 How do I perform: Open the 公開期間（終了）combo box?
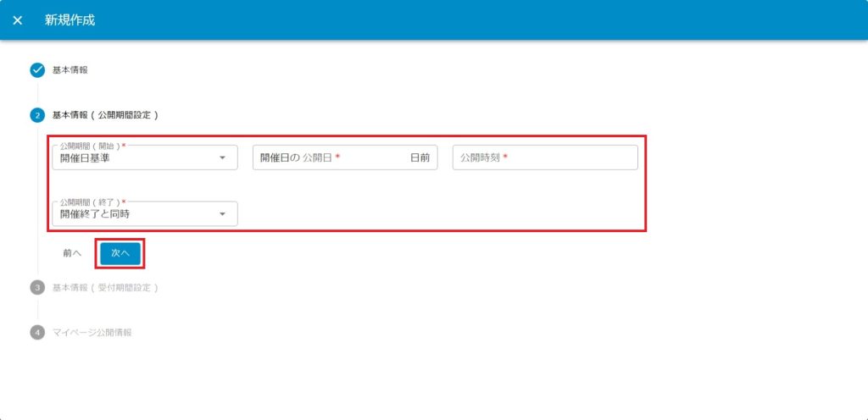coord(136,214)
